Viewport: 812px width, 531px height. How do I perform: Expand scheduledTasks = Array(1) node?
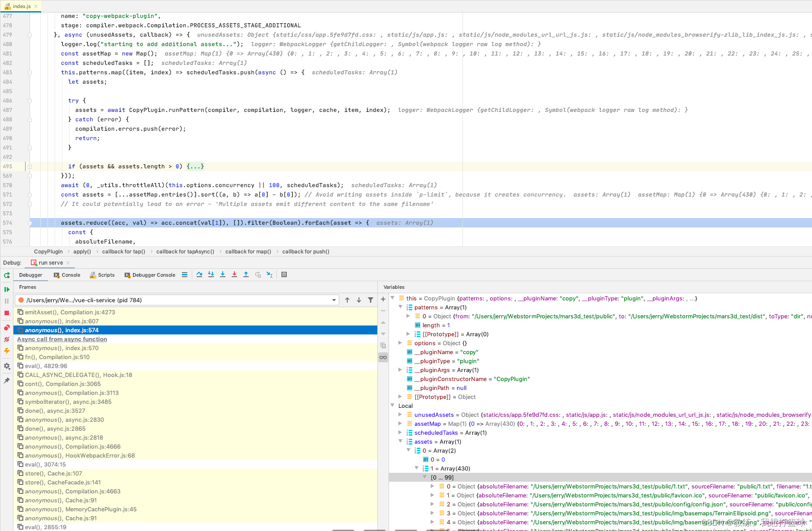coord(400,433)
